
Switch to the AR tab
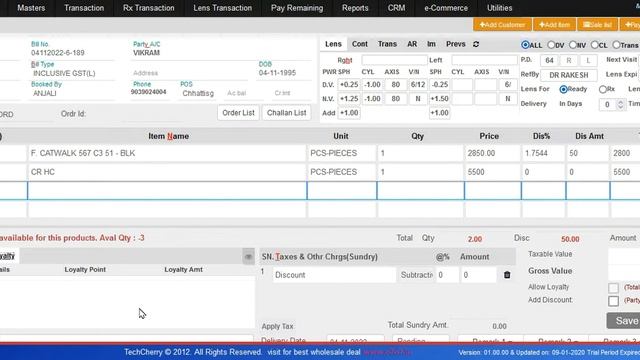[x=412, y=44]
